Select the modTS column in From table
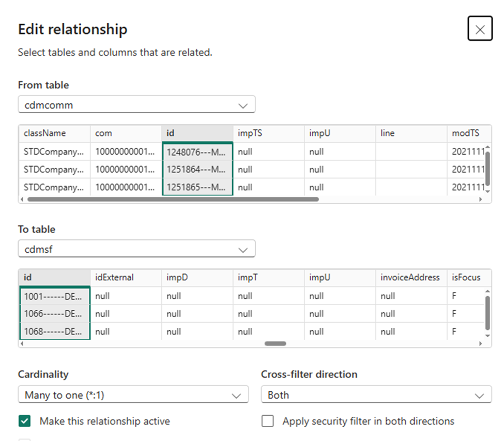This screenshot has width=504, height=441. point(469,133)
